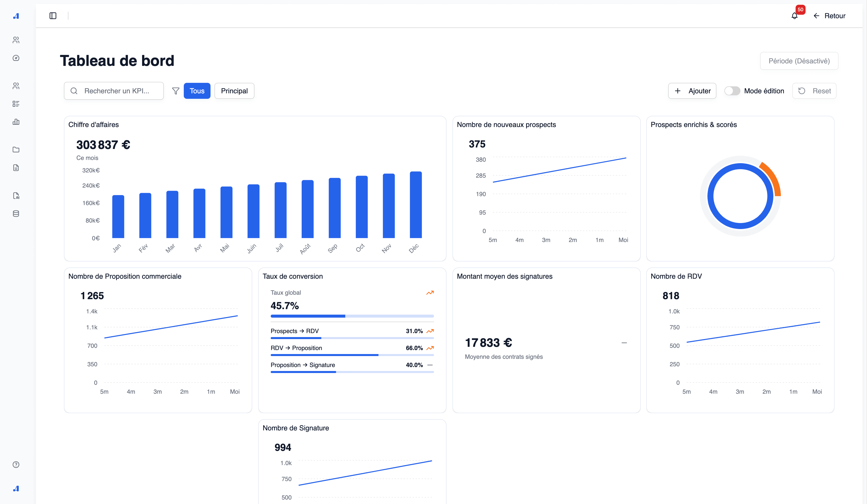The image size is (867, 504).
Task: Select the Tous filter tab
Action: tap(197, 91)
